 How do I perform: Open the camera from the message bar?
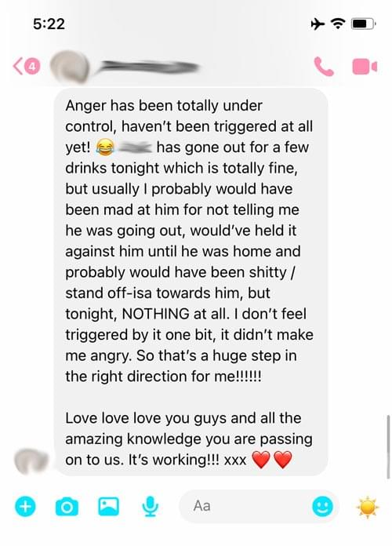pos(67,507)
